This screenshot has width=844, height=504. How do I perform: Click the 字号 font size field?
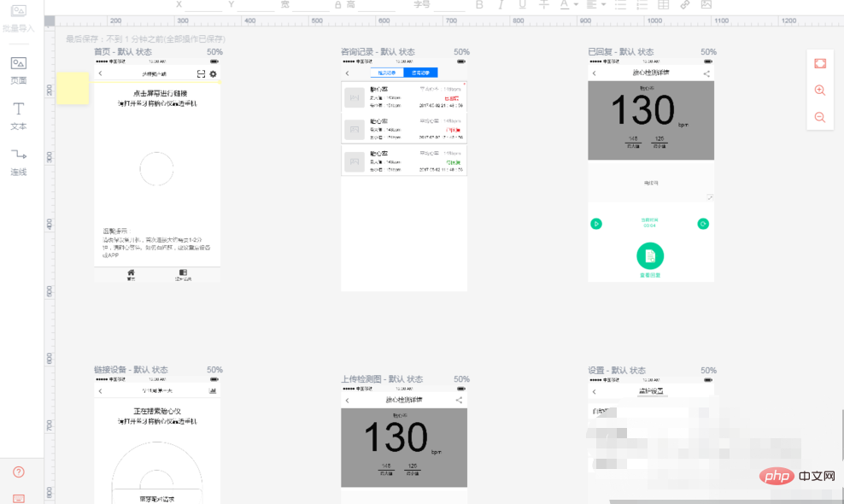pyautogui.click(x=449, y=5)
